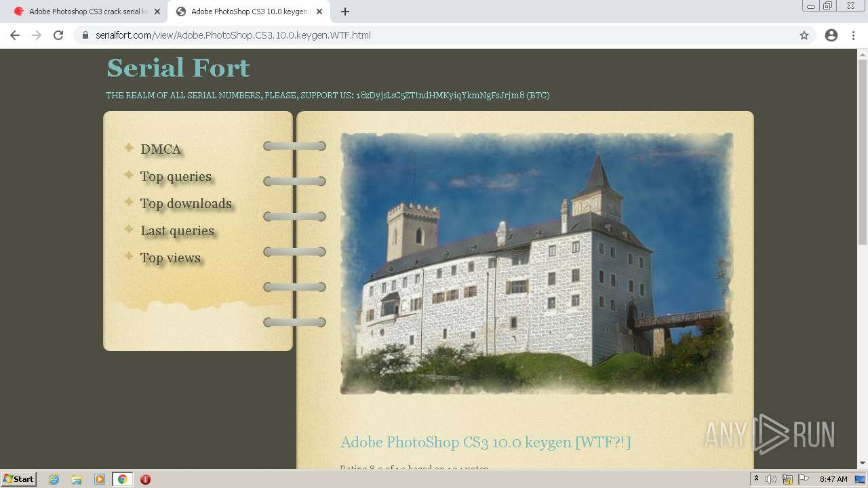Open the Top views link

pos(170,258)
